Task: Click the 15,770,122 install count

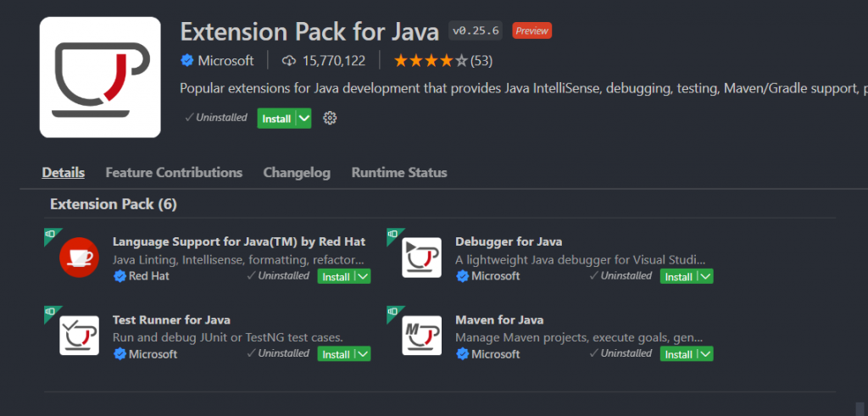Action: tap(334, 61)
